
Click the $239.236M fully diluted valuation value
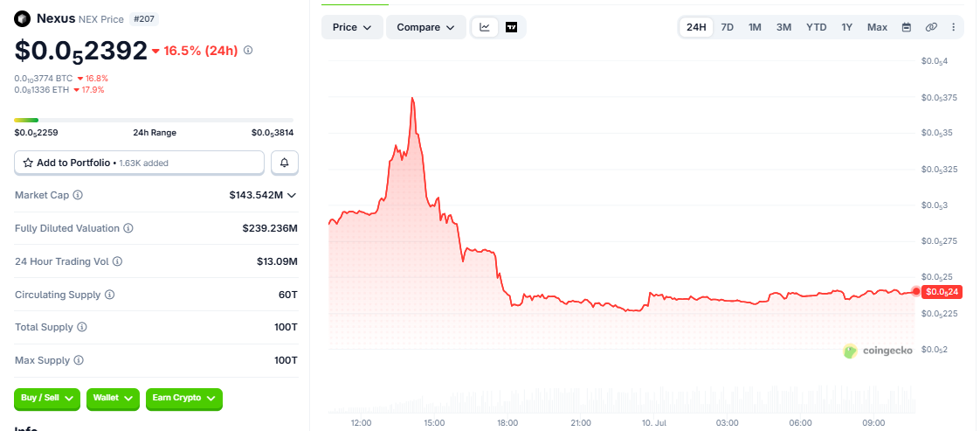270,228
